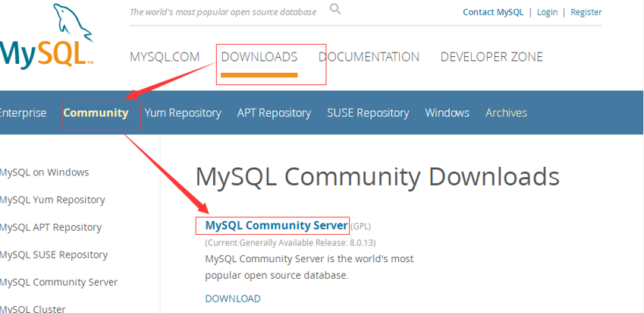Viewport: 644px width, 313px height.
Task: Open MySQL on Windows sidebar link
Action: click(x=44, y=172)
